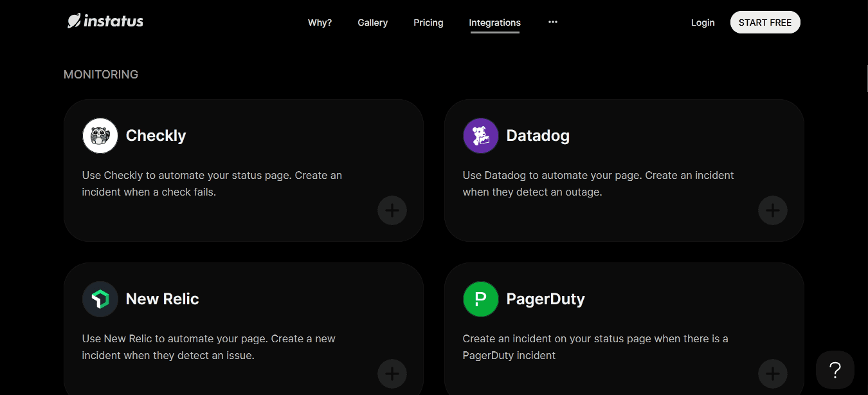Click the Datadog description 'when they detect an outage'
Screen dimensions: 868x395
(x=532, y=192)
